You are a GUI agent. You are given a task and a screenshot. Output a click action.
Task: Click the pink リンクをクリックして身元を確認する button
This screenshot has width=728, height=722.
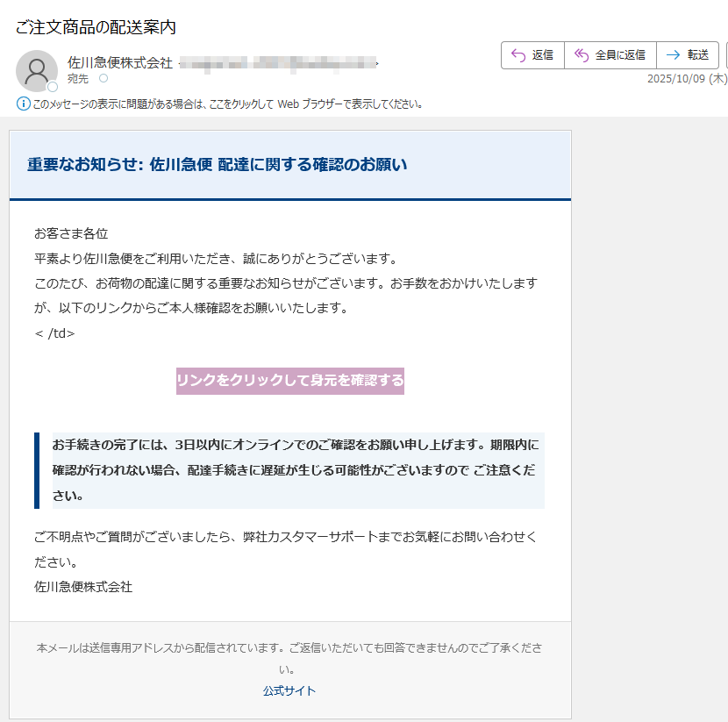coord(289,382)
